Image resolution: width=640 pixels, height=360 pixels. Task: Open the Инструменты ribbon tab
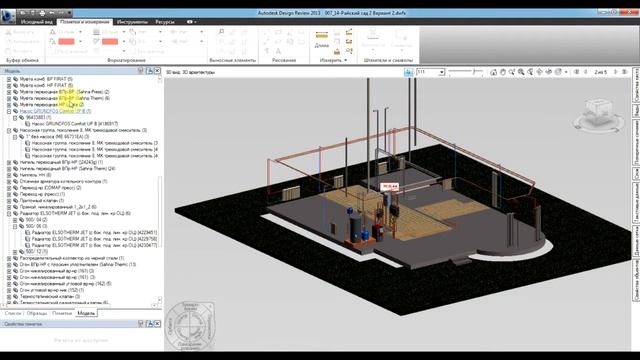tap(132, 22)
